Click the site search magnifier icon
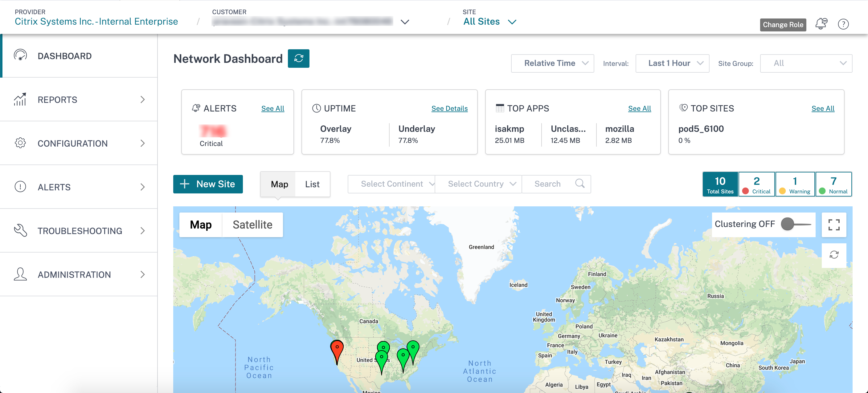 coord(579,184)
